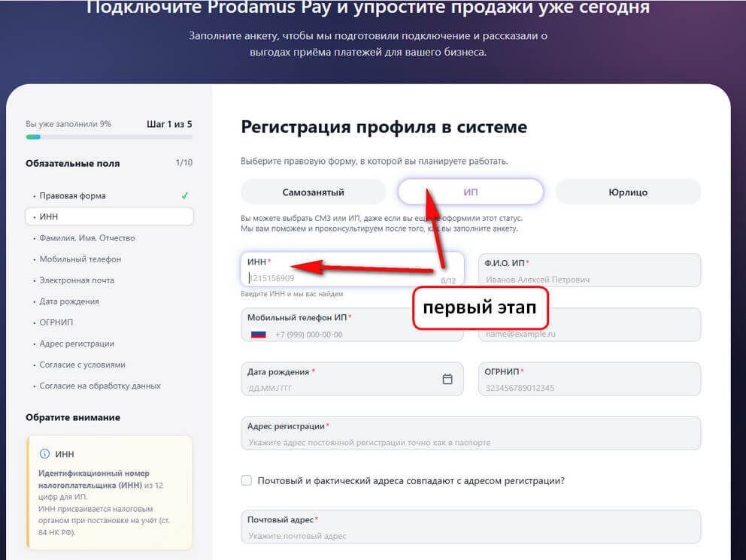Click the ОГРНИП input field

click(590, 379)
